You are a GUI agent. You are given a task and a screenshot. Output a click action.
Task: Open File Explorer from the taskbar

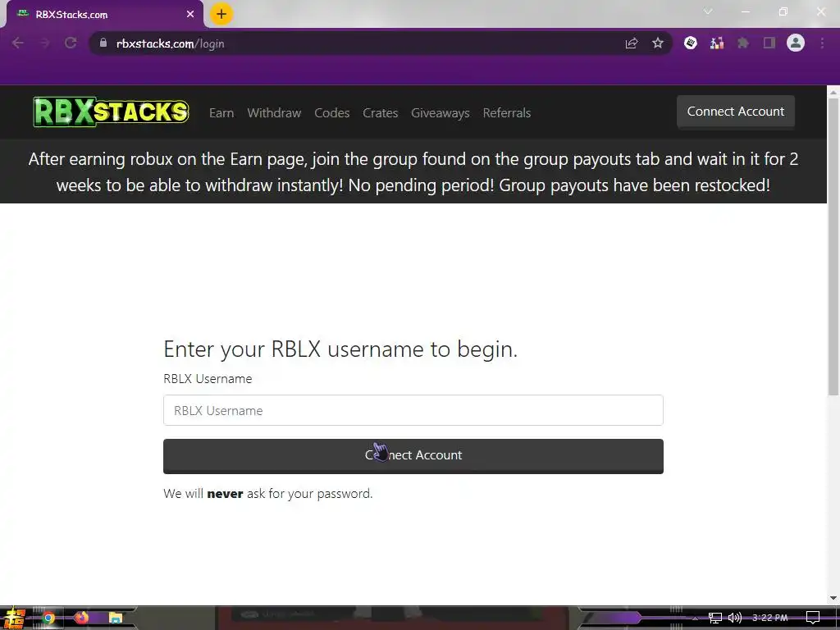(115, 619)
